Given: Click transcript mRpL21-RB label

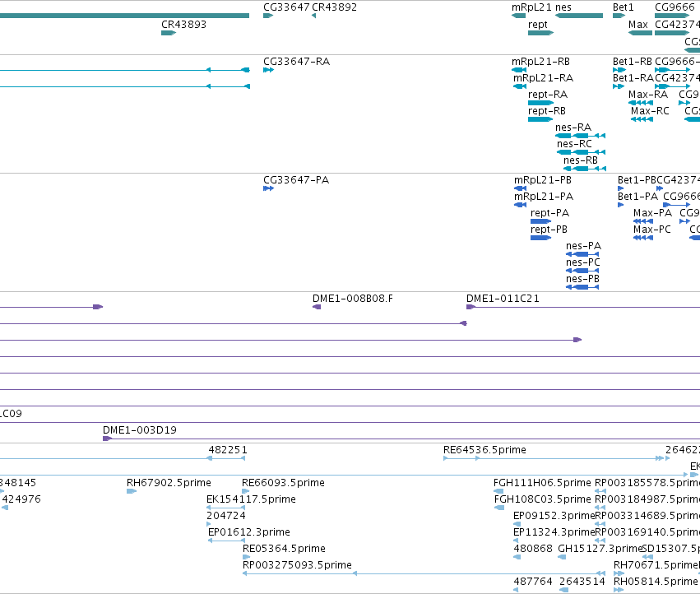Looking at the screenshot, I should click(540, 62).
